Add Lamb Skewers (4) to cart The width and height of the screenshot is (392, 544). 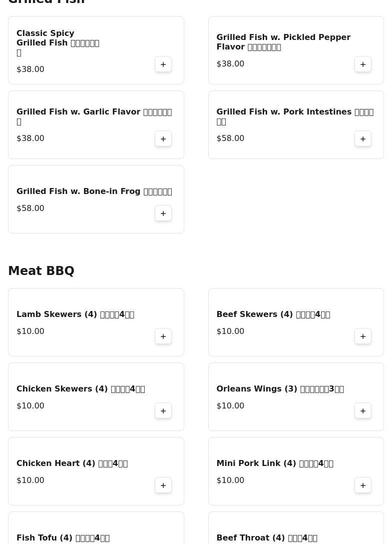[163, 336]
